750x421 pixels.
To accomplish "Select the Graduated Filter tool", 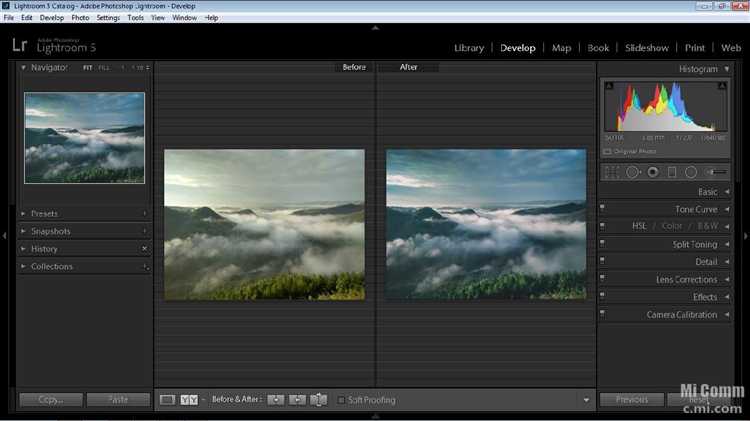I will tap(672, 172).
